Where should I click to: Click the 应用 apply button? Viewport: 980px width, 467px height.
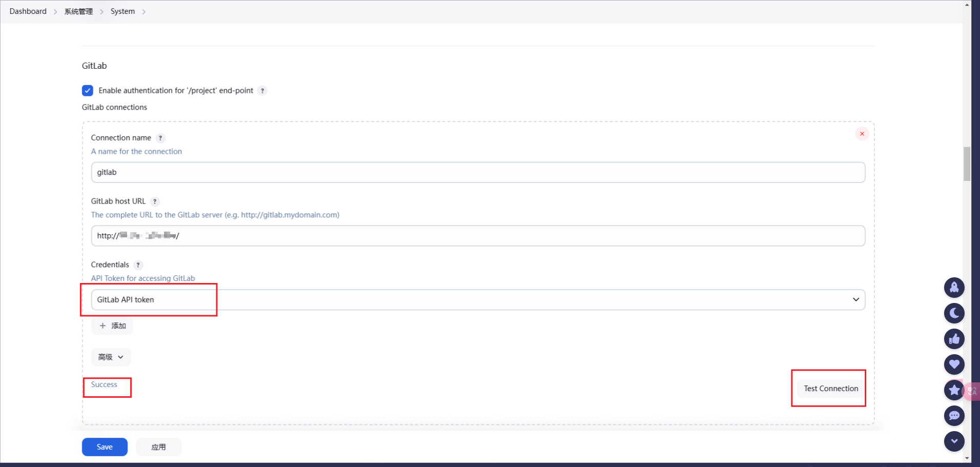point(158,447)
